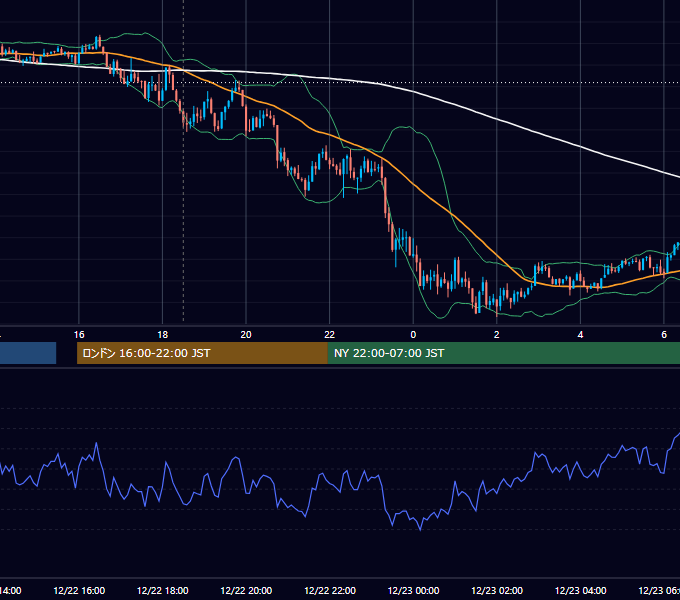Click the blue session bar left of London

tap(28, 353)
